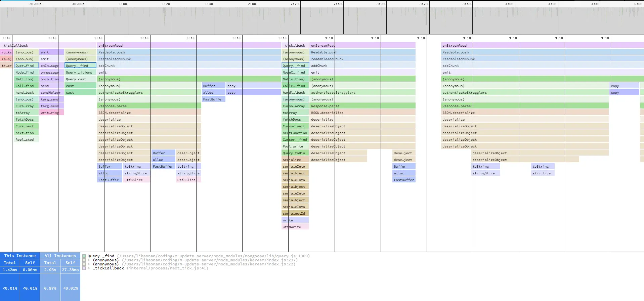644x301 pixels.
Task: Select the utf8Write frame
Action: 295,227
